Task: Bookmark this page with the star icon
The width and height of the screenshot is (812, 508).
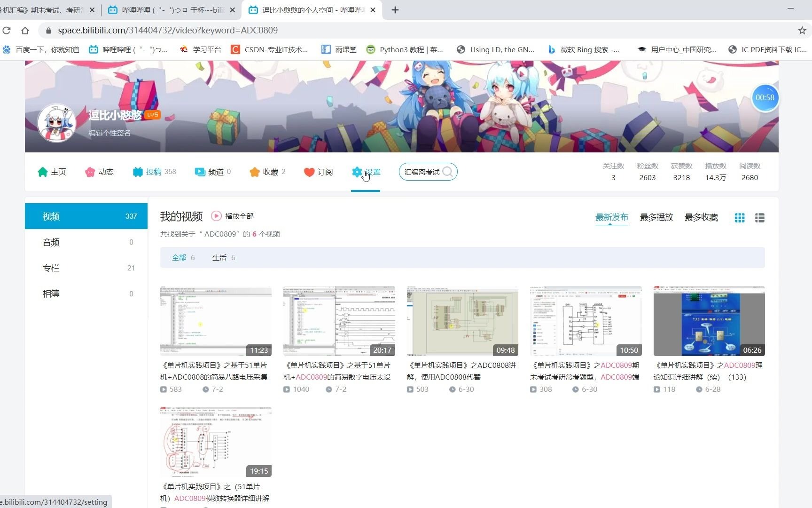Action: click(802, 31)
